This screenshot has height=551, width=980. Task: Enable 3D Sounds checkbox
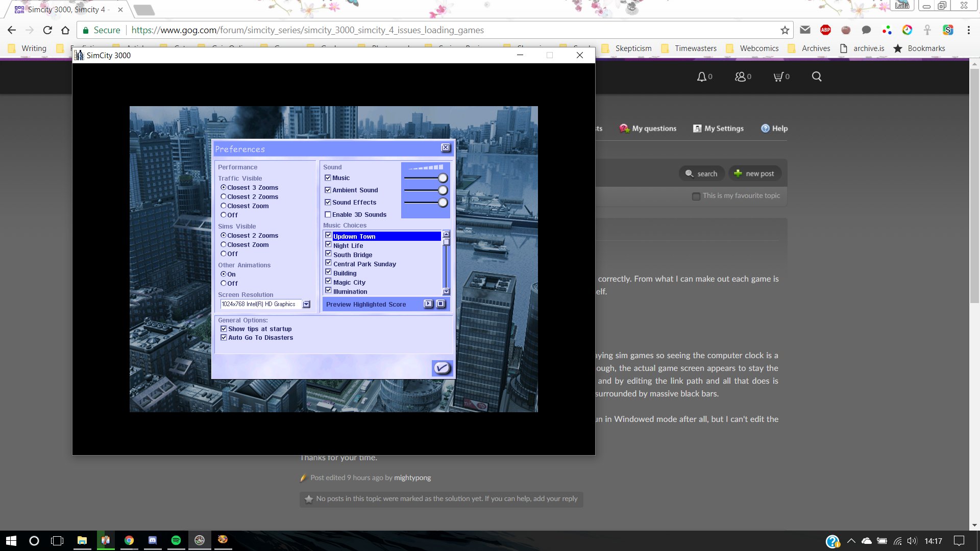(x=328, y=215)
